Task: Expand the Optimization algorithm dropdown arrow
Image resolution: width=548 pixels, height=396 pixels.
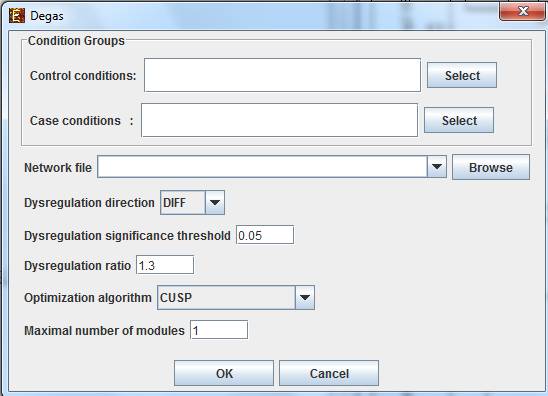Action: click(305, 297)
